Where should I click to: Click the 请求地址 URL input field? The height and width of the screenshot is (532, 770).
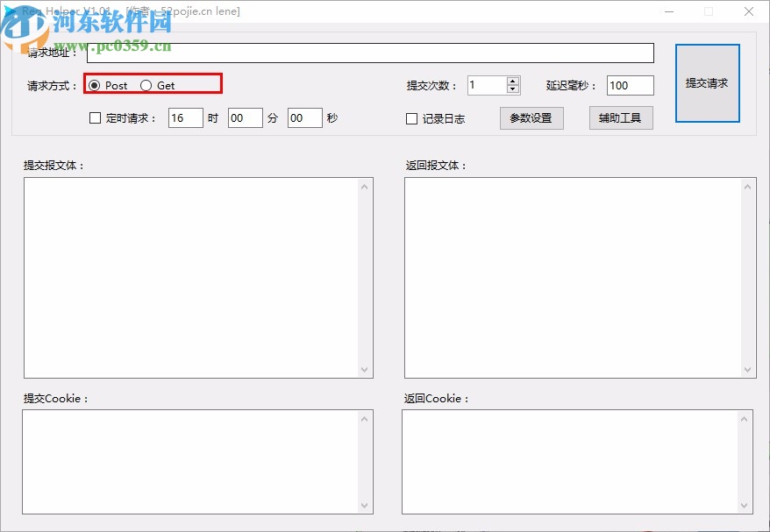click(368, 52)
